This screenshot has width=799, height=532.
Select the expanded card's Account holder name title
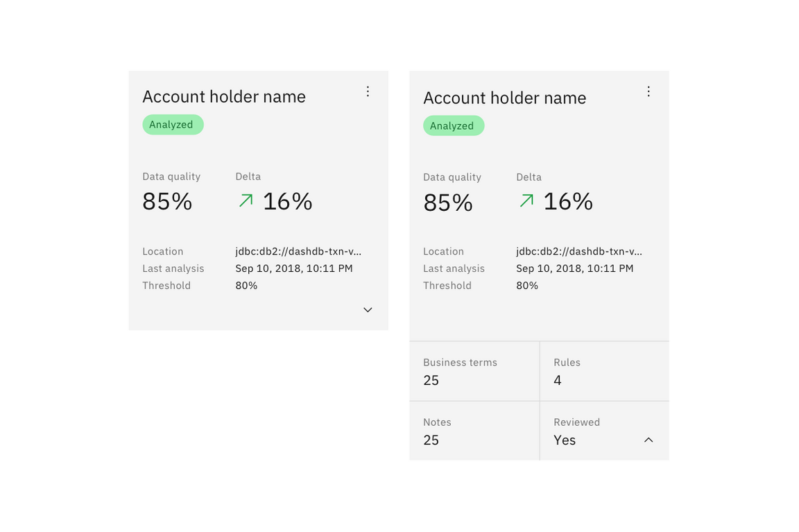click(x=504, y=97)
